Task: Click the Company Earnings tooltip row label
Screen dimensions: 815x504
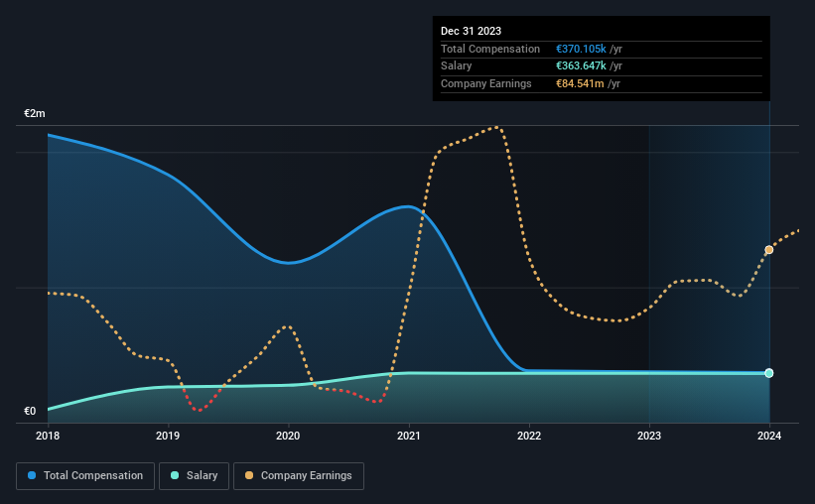Action: (486, 83)
